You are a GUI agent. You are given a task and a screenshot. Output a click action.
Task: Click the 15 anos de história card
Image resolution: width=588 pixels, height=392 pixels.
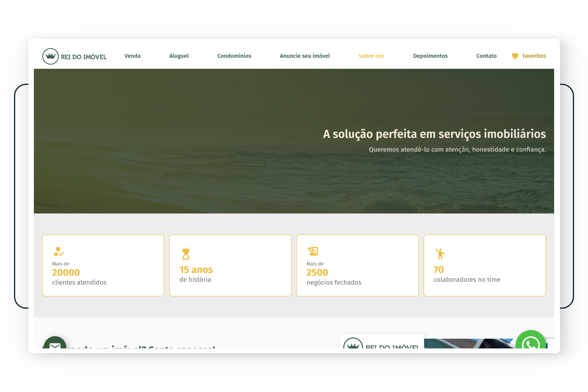point(230,265)
